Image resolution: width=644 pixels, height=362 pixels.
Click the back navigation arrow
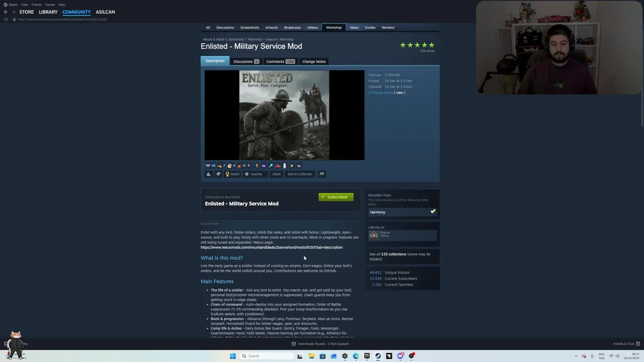click(6, 12)
